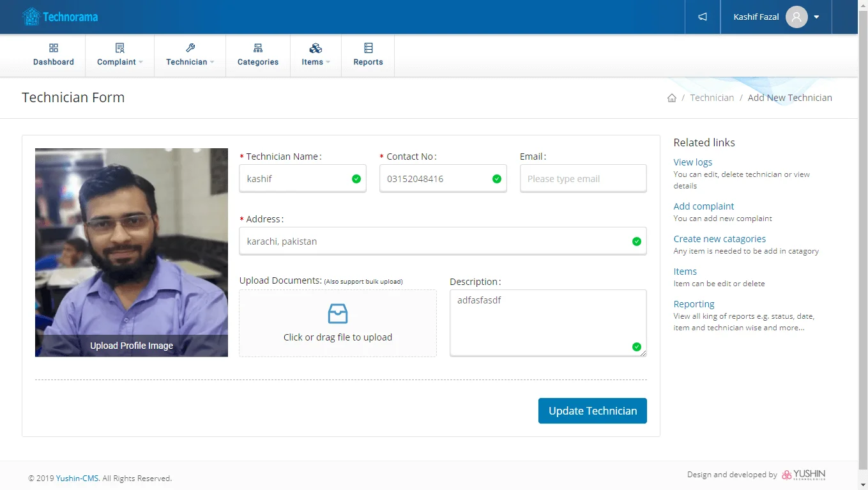Click into the Email input field
This screenshot has width=868, height=490.
[582, 179]
